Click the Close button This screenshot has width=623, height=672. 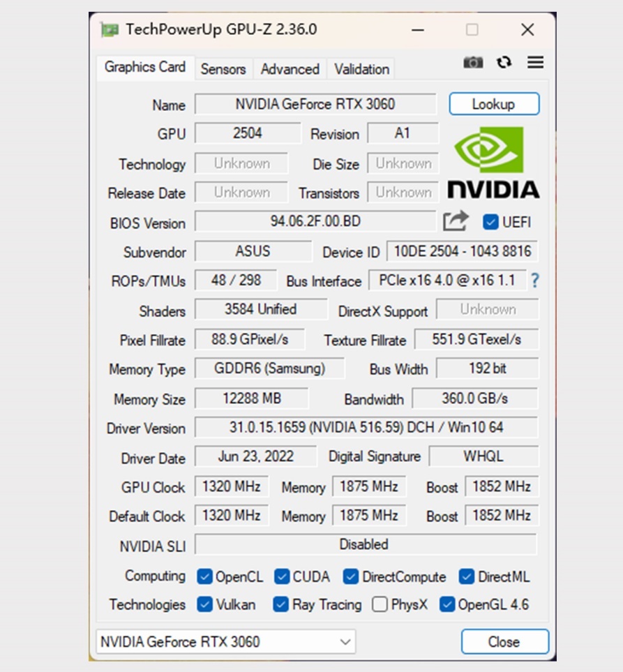click(x=504, y=641)
